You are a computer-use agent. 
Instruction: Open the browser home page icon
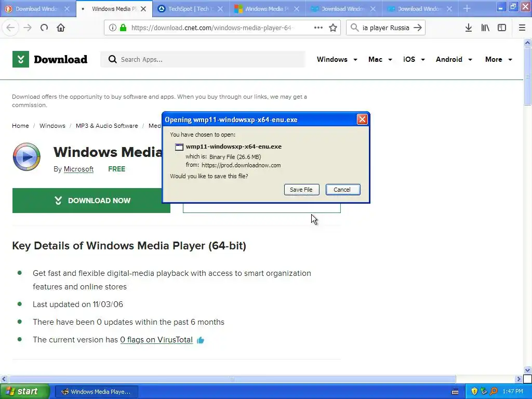[61, 28]
